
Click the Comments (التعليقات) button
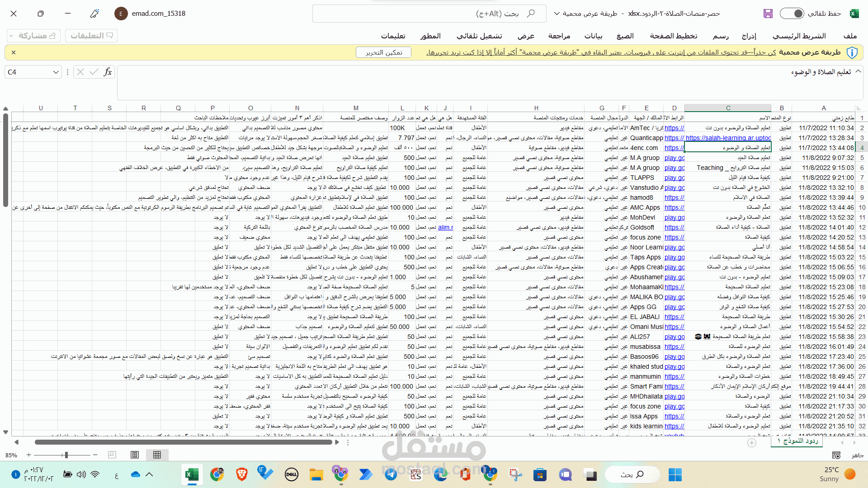coord(91,36)
